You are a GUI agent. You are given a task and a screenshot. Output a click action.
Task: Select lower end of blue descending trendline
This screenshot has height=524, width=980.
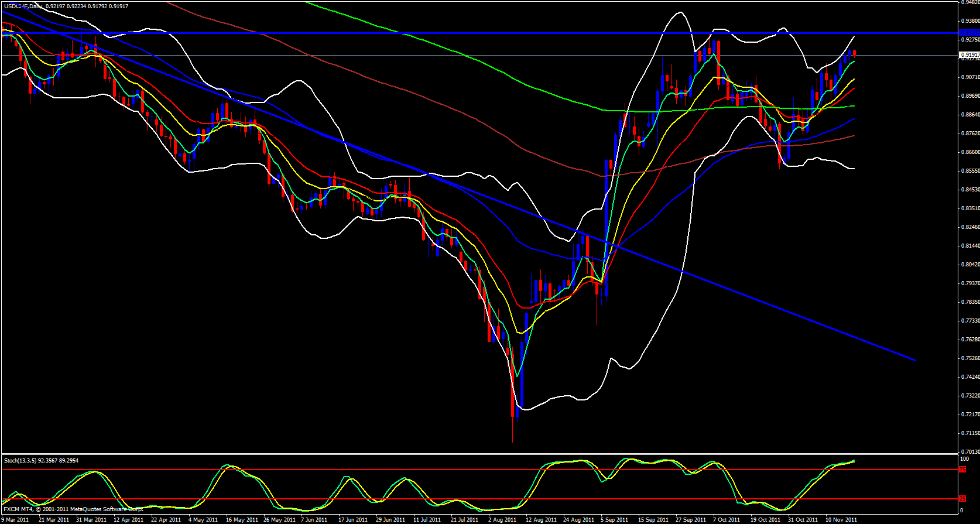[913, 360]
